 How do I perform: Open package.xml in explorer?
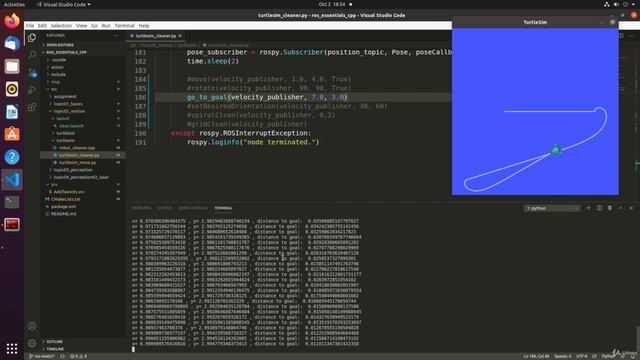click(64, 207)
